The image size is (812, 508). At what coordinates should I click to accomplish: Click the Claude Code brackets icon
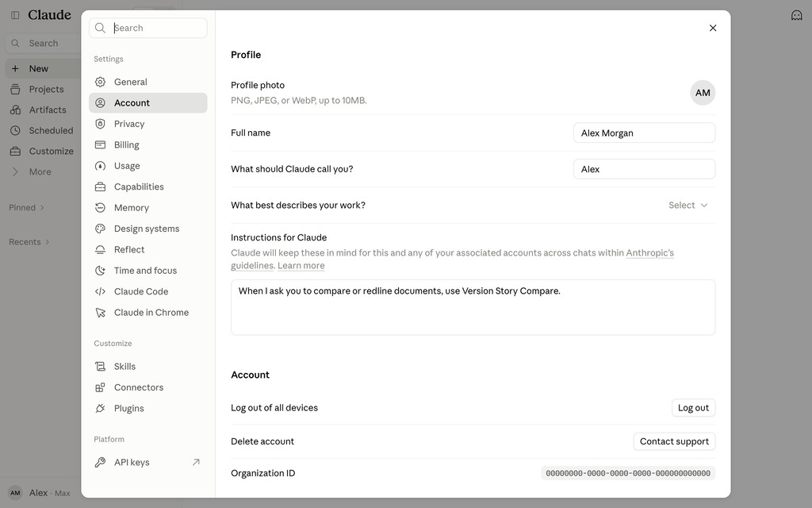pyautogui.click(x=100, y=292)
